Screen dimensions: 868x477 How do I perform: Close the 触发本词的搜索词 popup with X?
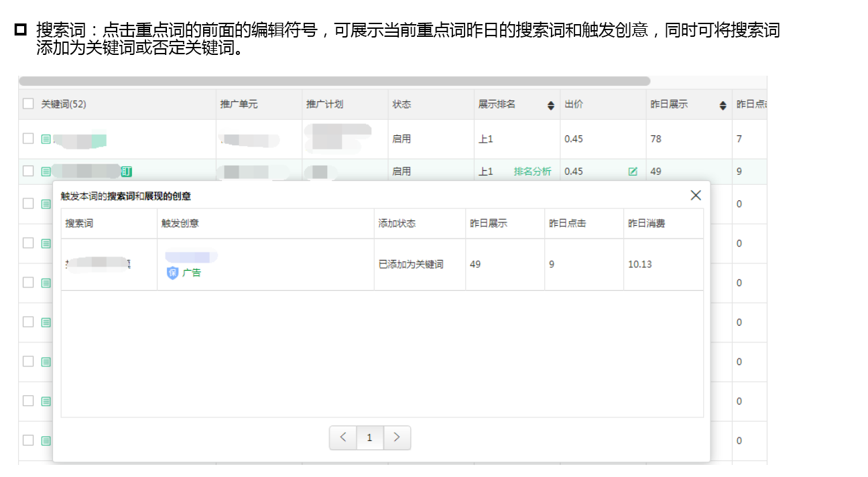[696, 195]
